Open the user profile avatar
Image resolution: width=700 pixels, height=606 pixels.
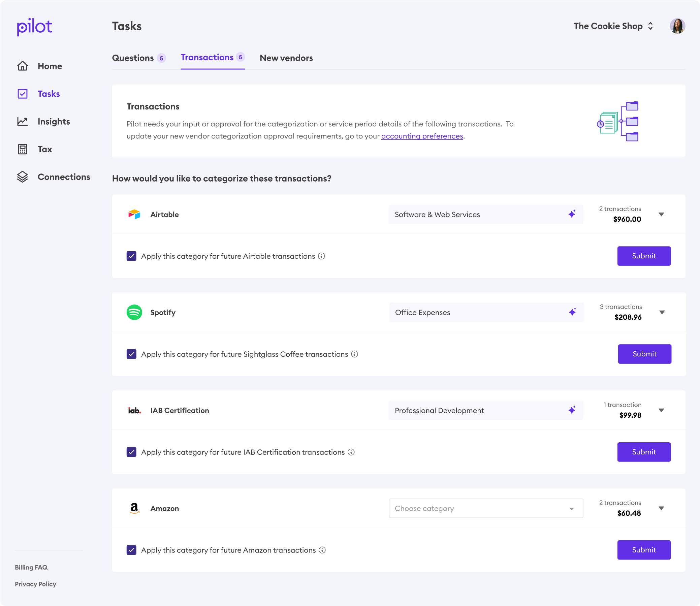tap(677, 26)
